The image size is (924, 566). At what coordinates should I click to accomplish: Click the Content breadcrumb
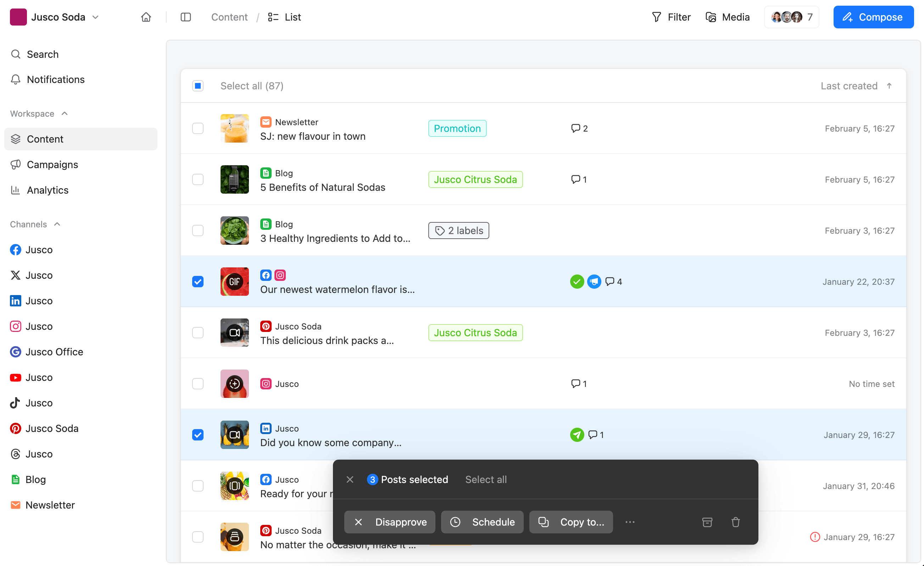tap(229, 17)
